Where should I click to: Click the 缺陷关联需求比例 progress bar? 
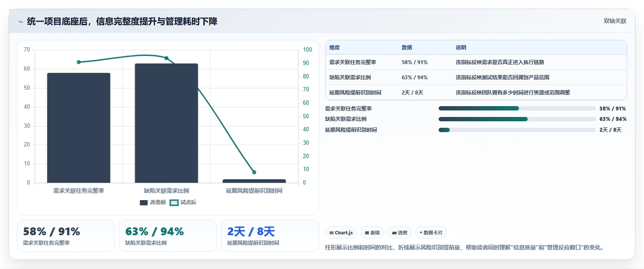pyautogui.click(x=517, y=119)
